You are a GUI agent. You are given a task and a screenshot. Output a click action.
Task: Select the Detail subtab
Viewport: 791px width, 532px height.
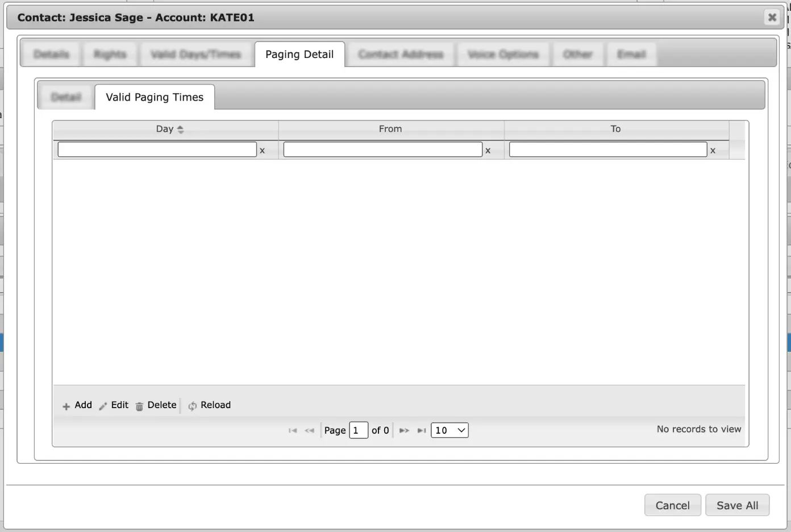(66, 97)
